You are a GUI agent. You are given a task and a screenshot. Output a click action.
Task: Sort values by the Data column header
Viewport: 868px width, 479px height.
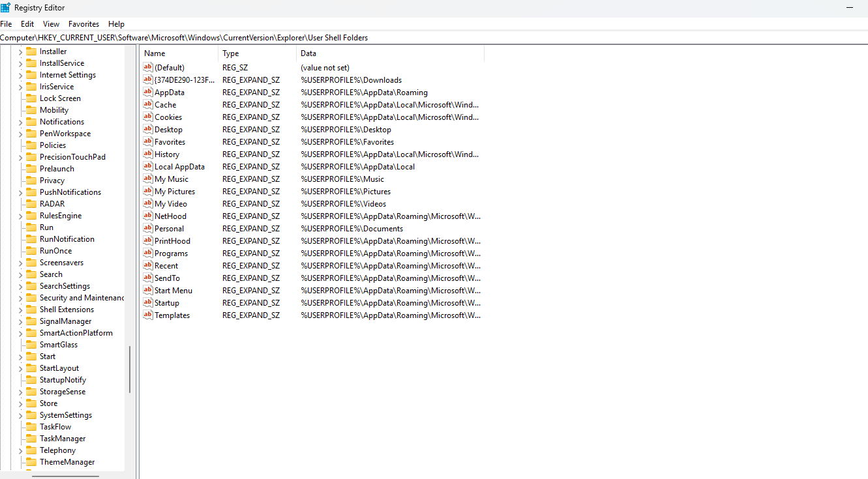(x=308, y=53)
